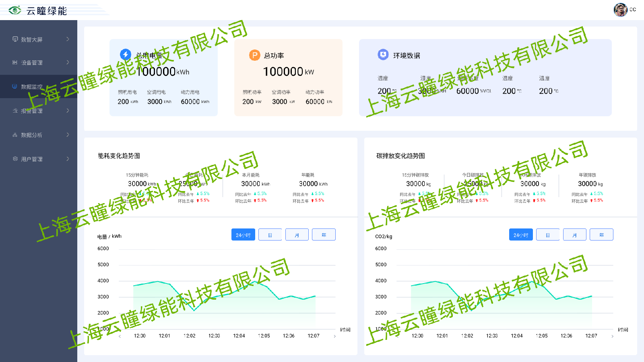The width and height of the screenshot is (644, 362).
Task: Switch carbon emission chart to 月 view
Action: tap(574, 235)
